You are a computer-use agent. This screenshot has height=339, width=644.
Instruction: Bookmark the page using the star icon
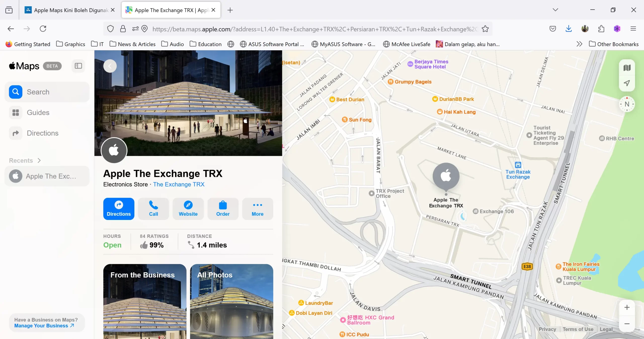pyautogui.click(x=485, y=29)
